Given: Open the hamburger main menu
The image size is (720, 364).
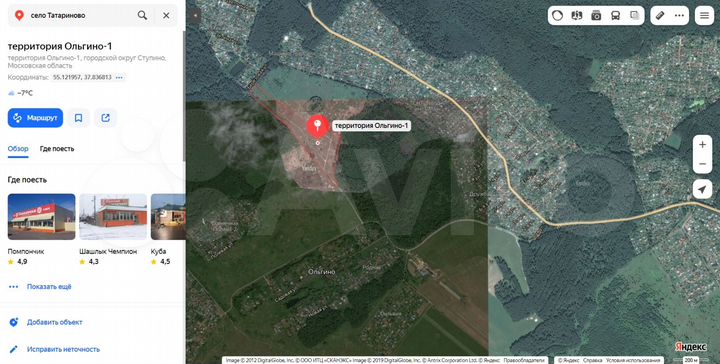Looking at the screenshot, I should (704, 16).
